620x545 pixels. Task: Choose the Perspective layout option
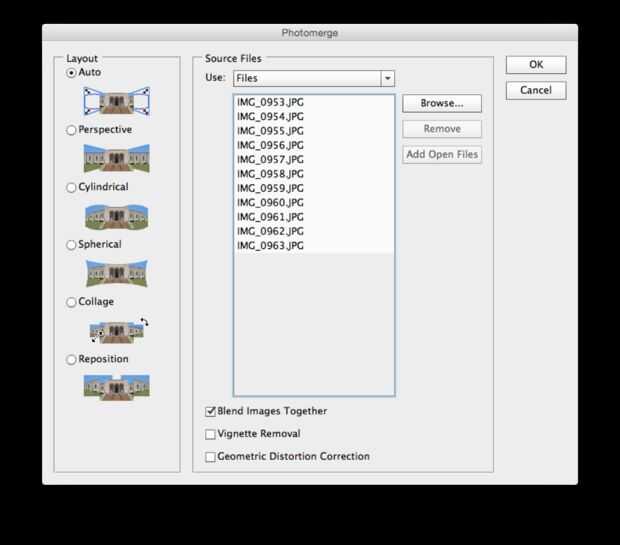(x=71, y=130)
